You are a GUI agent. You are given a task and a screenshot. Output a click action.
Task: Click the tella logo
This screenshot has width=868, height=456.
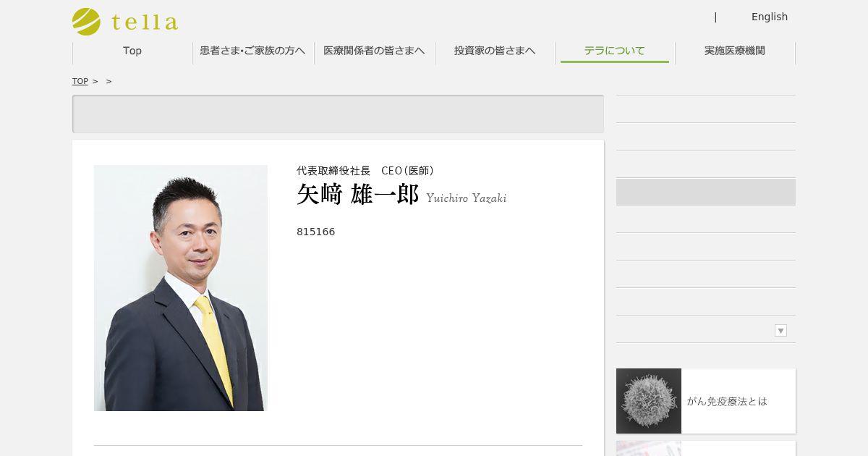(124, 22)
